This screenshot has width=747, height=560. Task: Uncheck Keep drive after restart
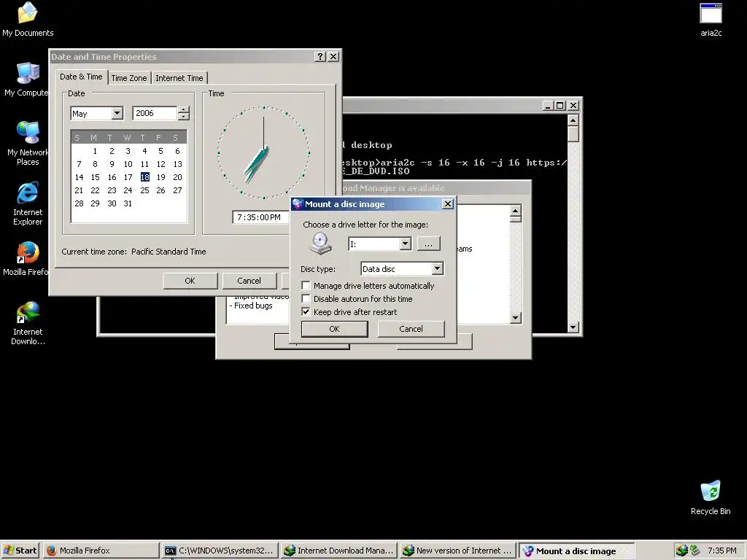coord(306,312)
